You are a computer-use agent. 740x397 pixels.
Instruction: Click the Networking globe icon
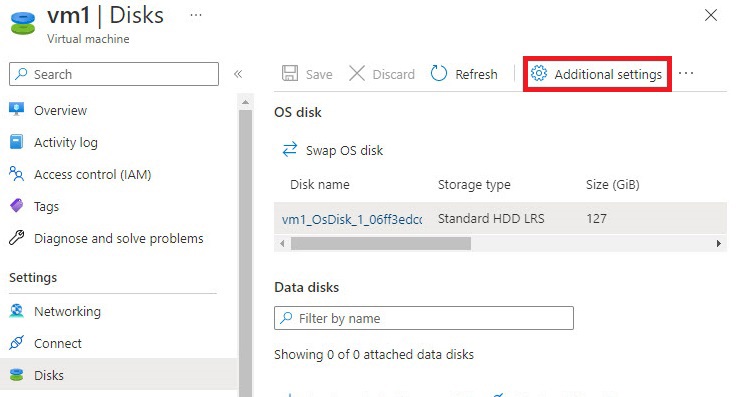click(x=17, y=311)
